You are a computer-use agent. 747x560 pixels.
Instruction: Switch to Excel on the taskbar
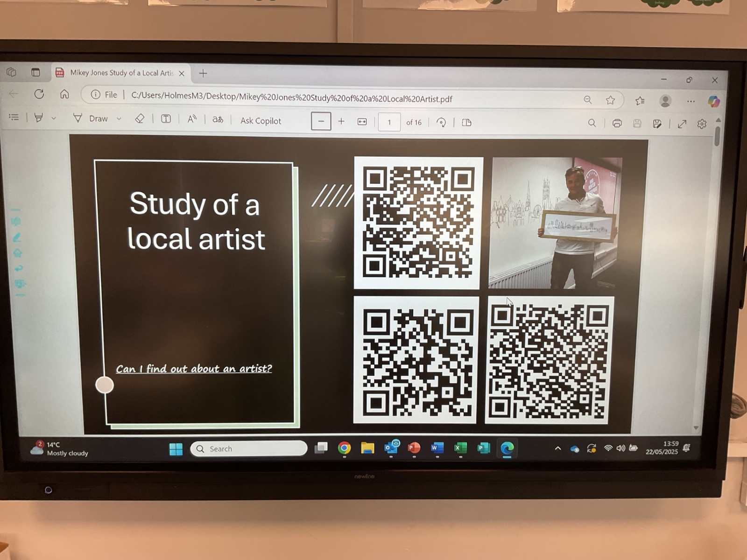tap(460, 448)
